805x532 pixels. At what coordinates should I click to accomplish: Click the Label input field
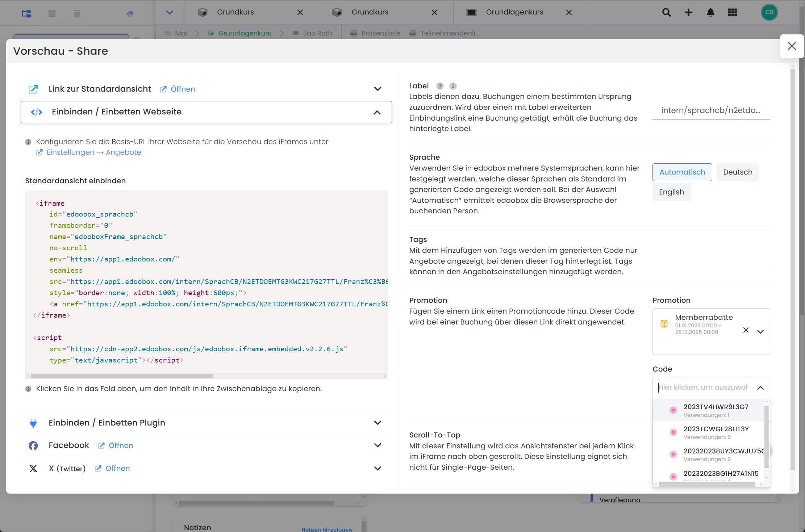coord(711,110)
